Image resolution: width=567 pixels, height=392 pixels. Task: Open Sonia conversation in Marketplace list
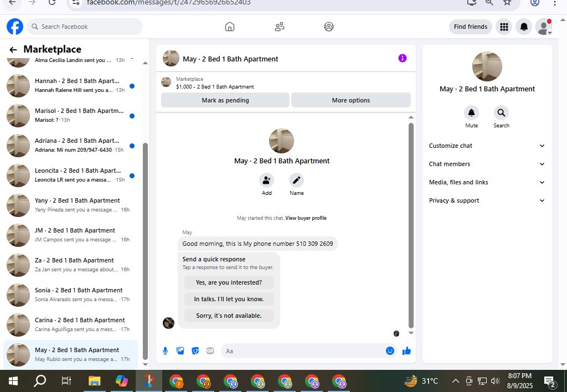pyautogui.click(x=70, y=295)
